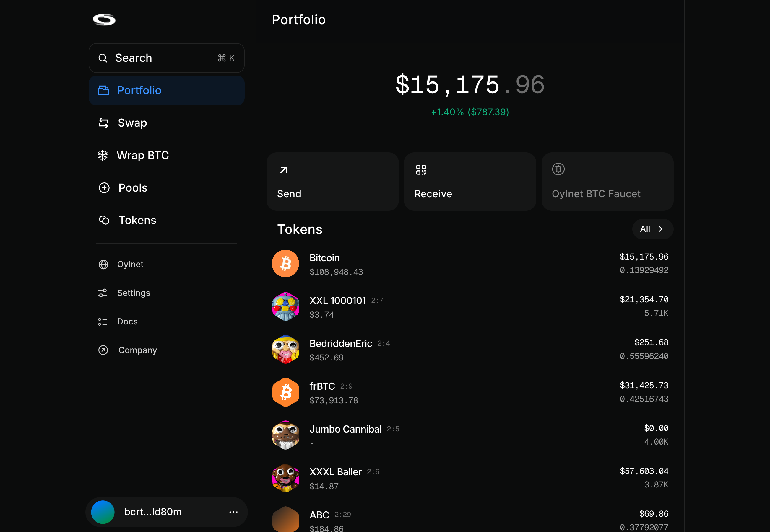This screenshot has width=770, height=532.
Task: Click the +1.40% ($787.39) change text
Action: pyautogui.click(x=470, y=112)
